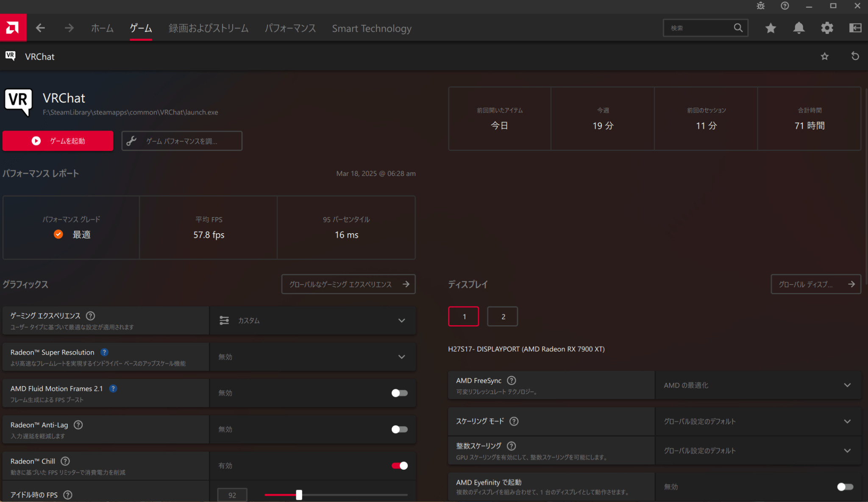Disable Radeon Chill
The image size is (868, 502).
click(399, 466)
